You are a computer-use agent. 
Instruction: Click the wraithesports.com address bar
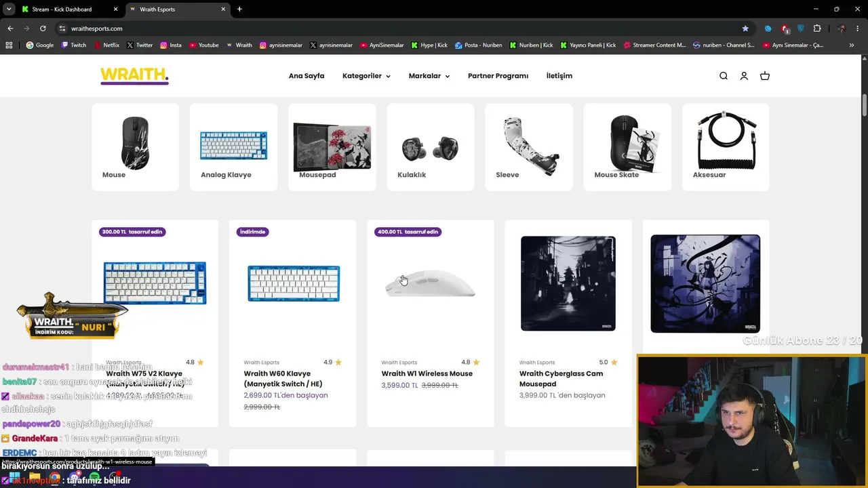click(400, 28)
